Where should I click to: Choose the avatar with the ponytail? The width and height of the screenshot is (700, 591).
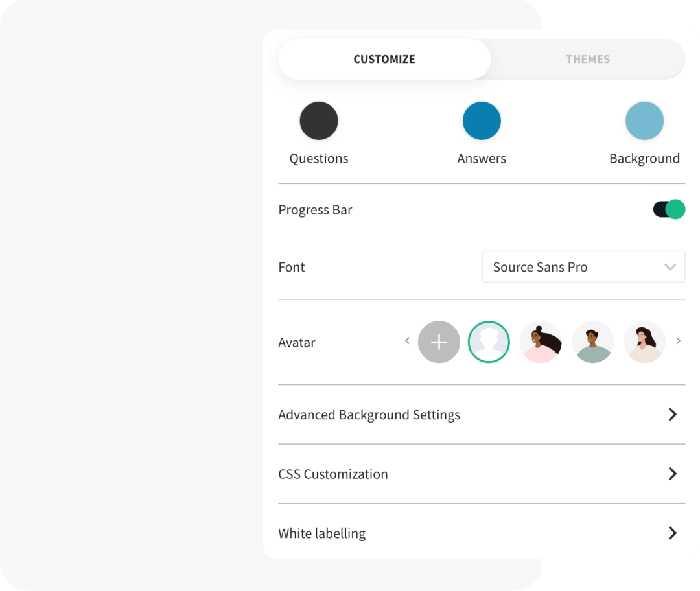[541, 342]
